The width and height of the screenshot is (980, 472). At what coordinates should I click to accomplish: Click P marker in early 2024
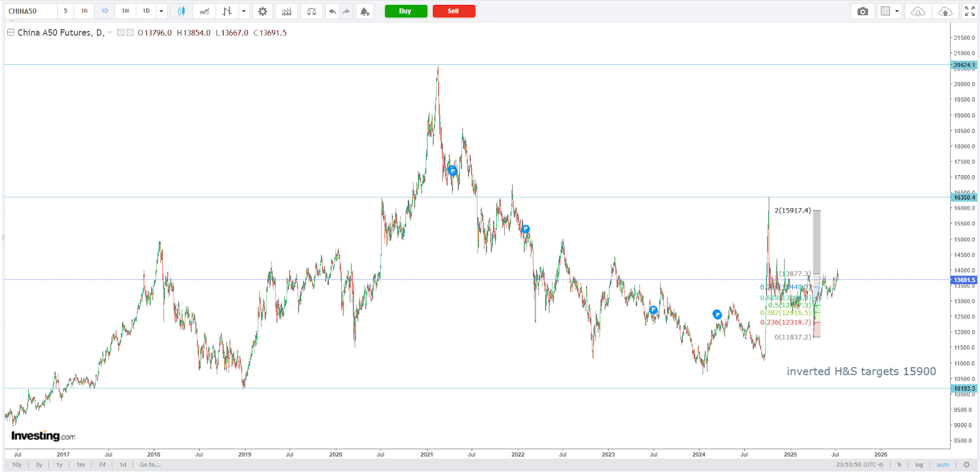717,315
